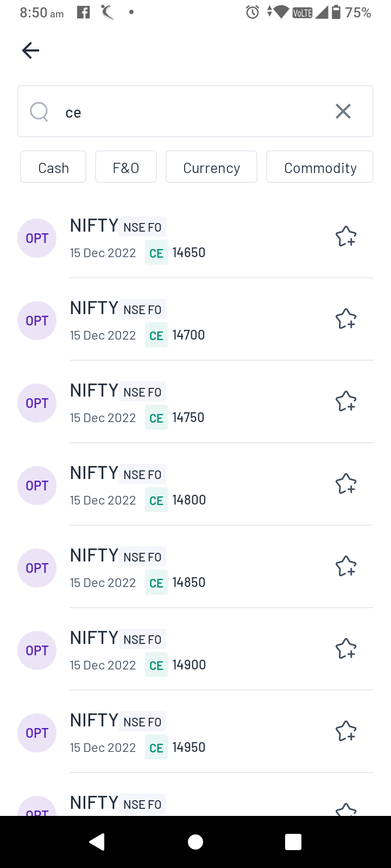Filter results by Currency
391x868 pixels.
tap(211, 167)
